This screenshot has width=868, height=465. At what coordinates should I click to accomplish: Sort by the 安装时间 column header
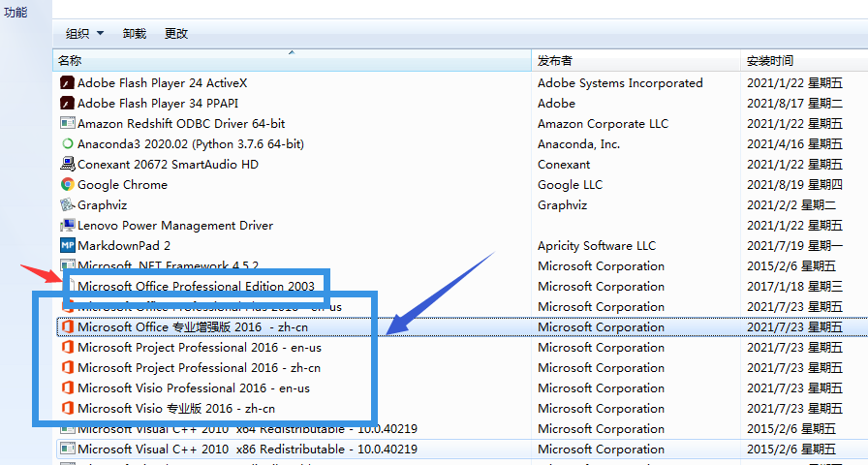tap(804, 61)
